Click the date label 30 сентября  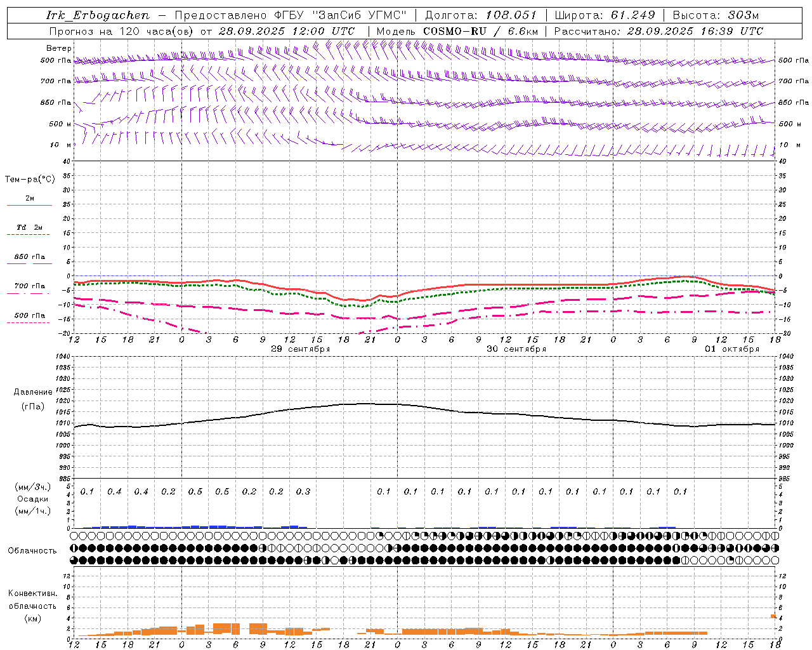click(516, 349)
